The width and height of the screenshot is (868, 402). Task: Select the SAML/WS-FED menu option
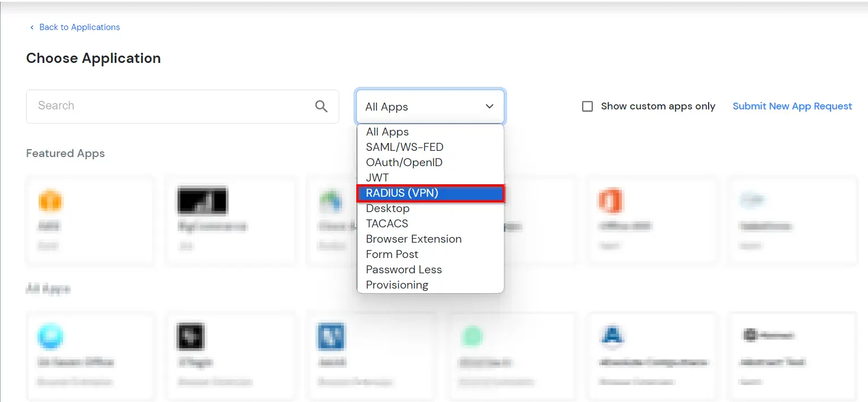point(404,147)
